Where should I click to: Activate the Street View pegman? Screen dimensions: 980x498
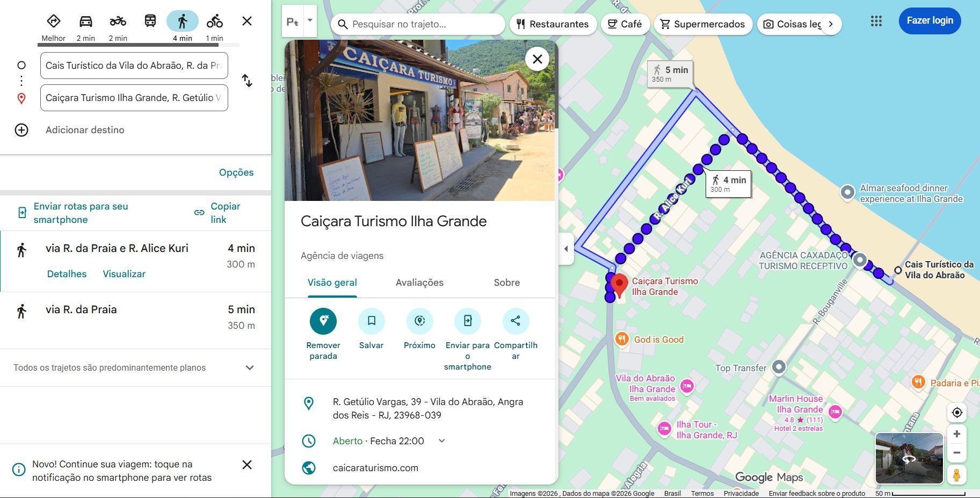click(x=957, y=475)
